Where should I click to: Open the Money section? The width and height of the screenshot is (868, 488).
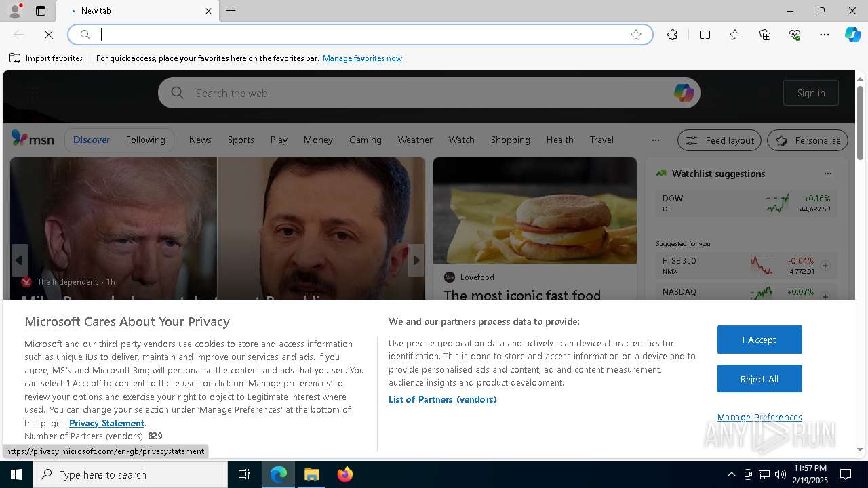point(318,140)
